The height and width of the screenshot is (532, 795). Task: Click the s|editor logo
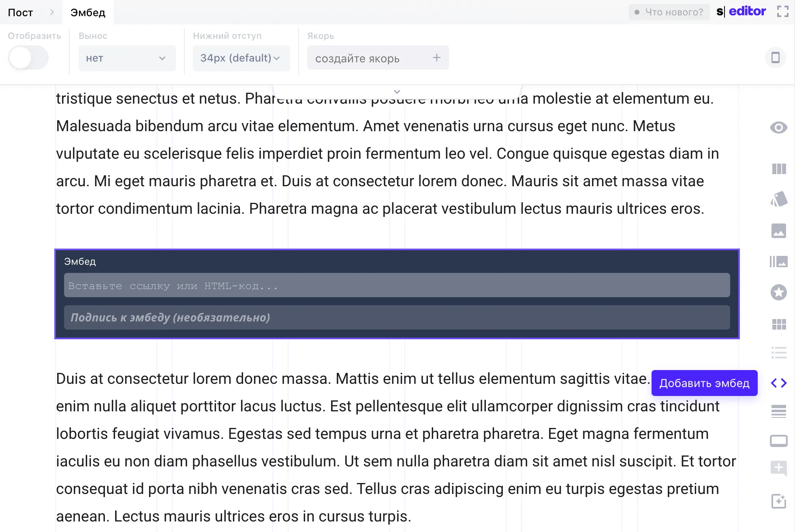(741, 11)
